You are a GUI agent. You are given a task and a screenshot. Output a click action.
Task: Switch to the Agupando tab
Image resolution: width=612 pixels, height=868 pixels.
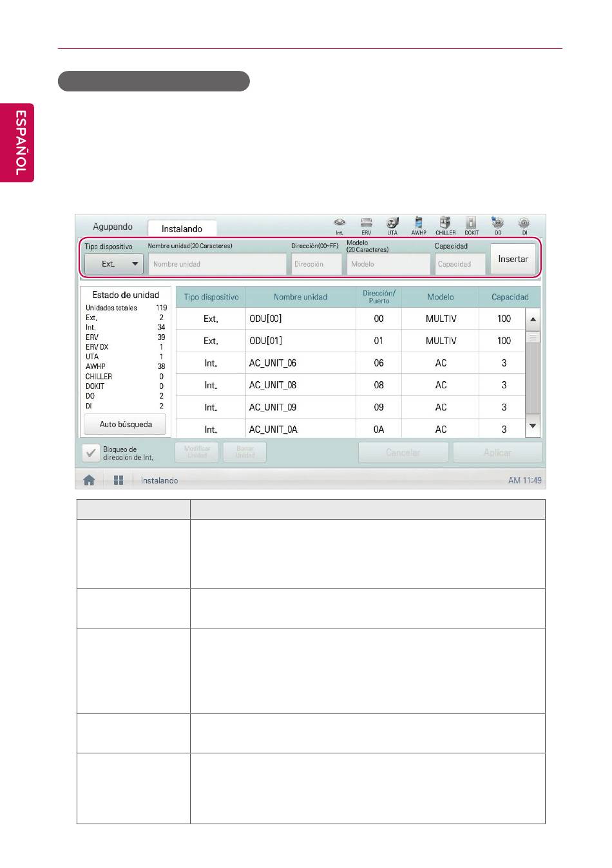(x=113, y=227)
